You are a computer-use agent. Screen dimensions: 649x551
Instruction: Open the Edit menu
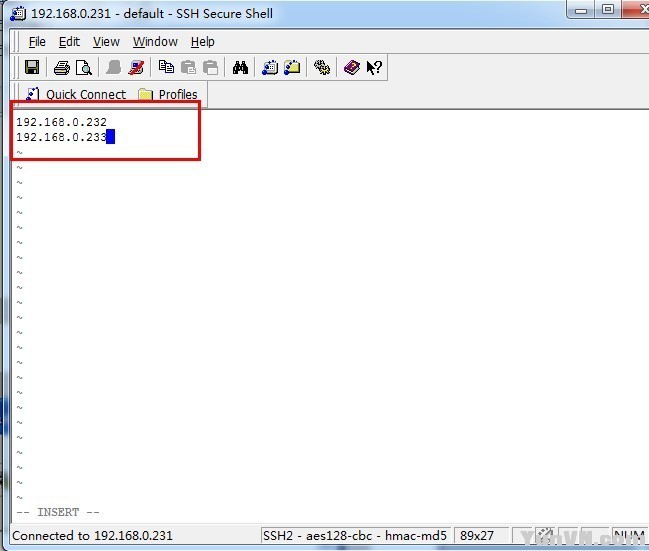click(x=69, y=42)
